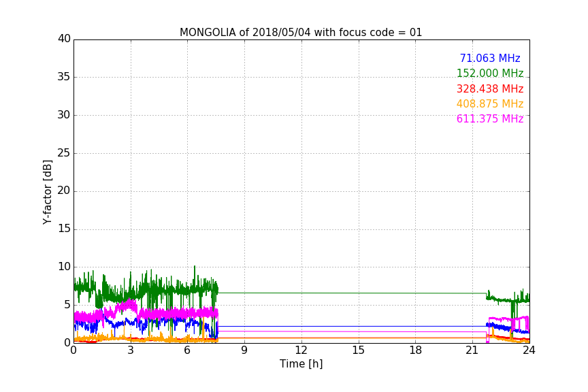
Task: Click the x-axis tick label 15
Action: point(358,350)
